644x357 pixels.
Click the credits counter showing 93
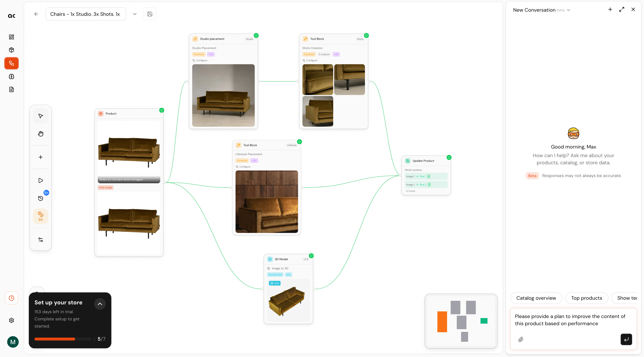[40, 216]
